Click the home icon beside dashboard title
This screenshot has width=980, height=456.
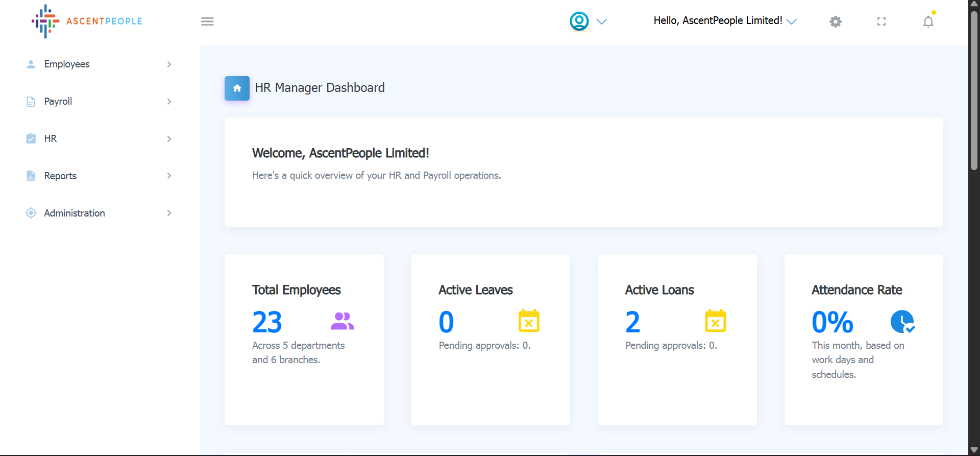click(237, 88)
